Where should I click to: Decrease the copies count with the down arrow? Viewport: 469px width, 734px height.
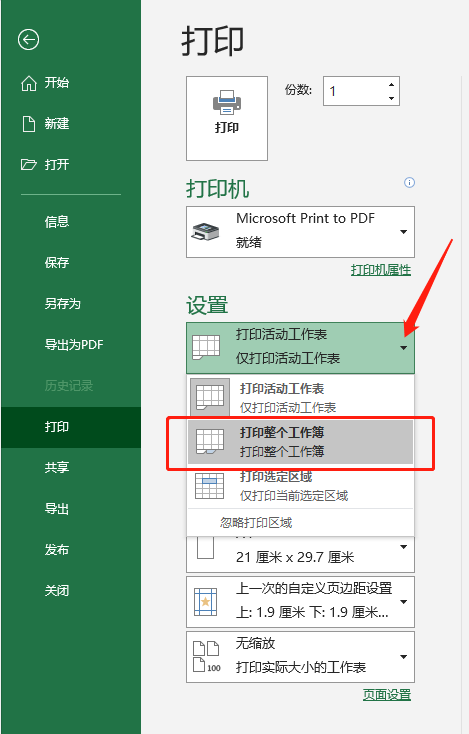tap(391, 98)
